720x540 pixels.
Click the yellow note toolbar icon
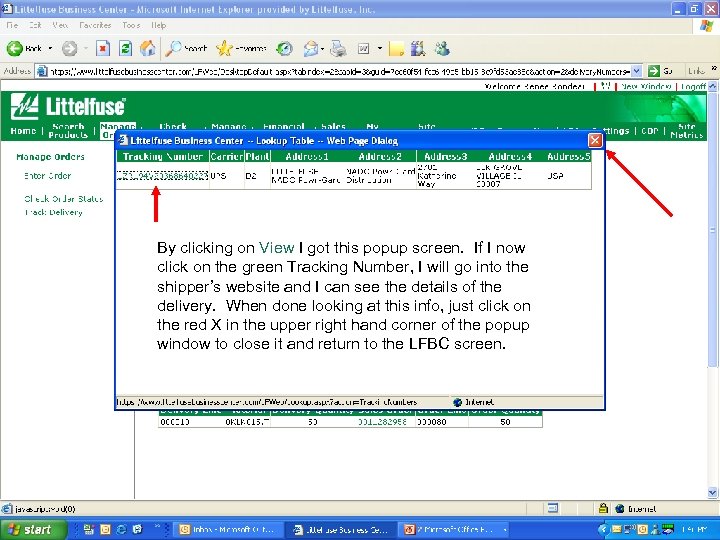coord(396,48)
